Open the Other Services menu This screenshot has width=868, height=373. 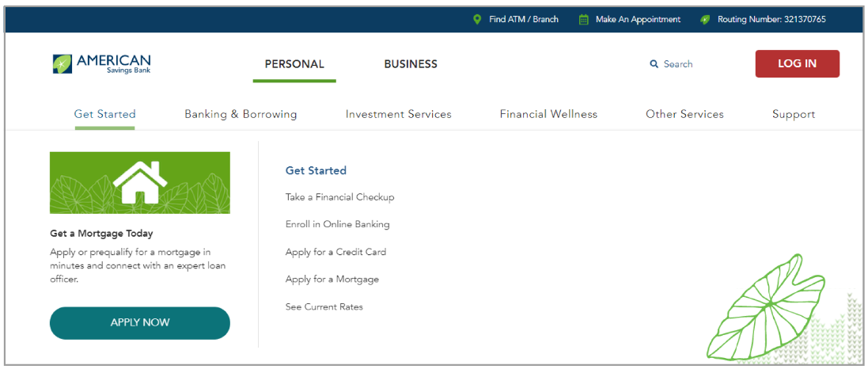684,114
